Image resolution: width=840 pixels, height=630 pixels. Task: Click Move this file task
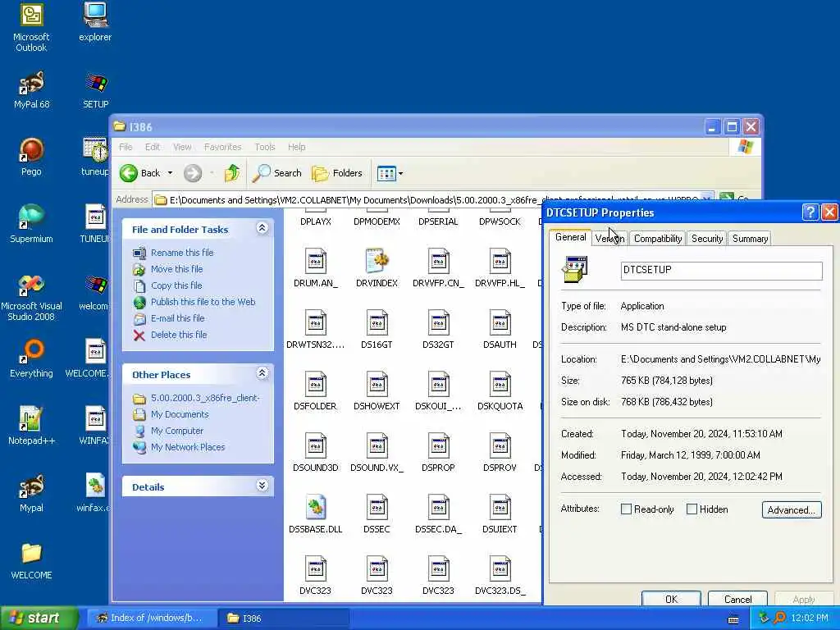point(177,269)
